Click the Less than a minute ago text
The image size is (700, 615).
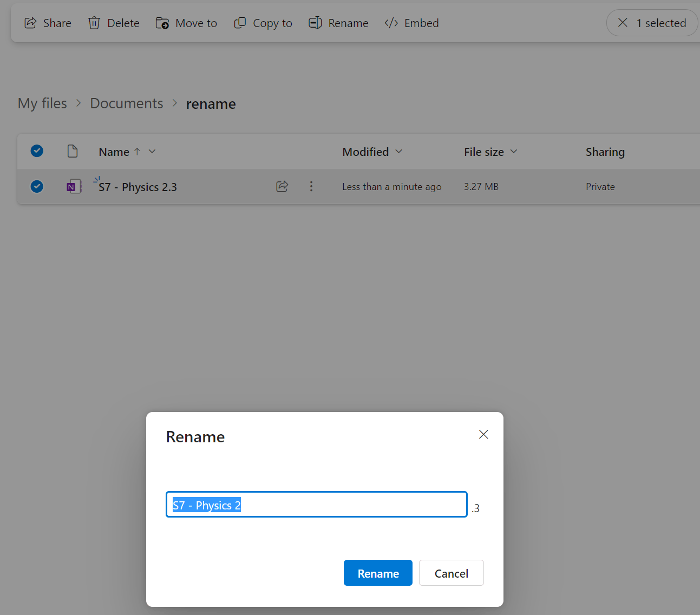pyautogui.click(x=392, y=187)
